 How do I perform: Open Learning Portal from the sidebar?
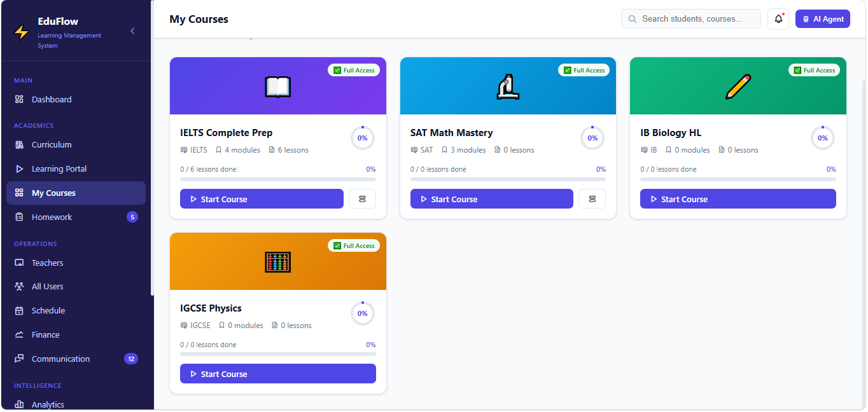[76, 168]
